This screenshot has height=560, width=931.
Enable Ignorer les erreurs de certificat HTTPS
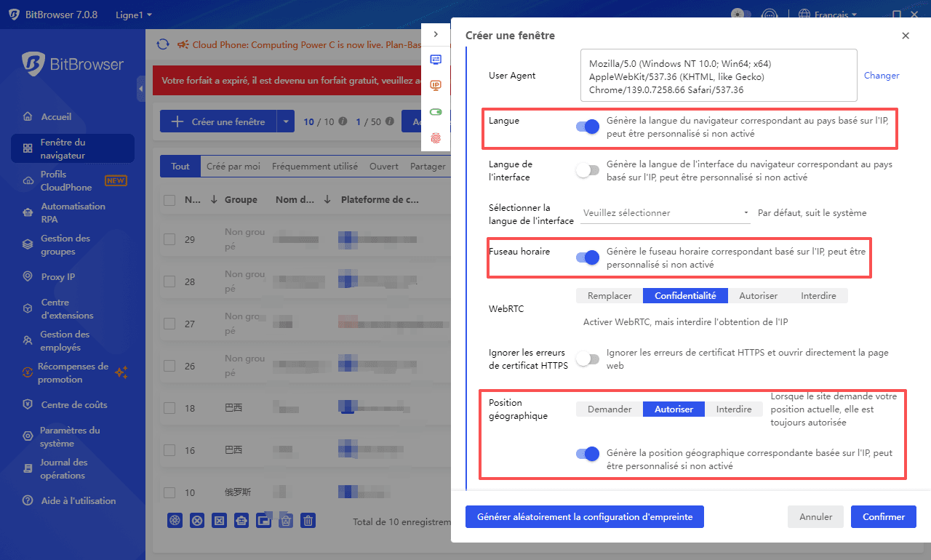point(588,359)
